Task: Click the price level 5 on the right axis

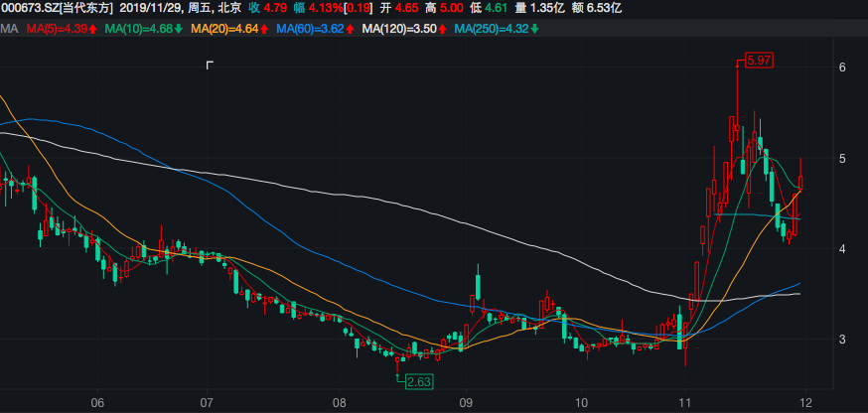Action: tap(842, 158)
